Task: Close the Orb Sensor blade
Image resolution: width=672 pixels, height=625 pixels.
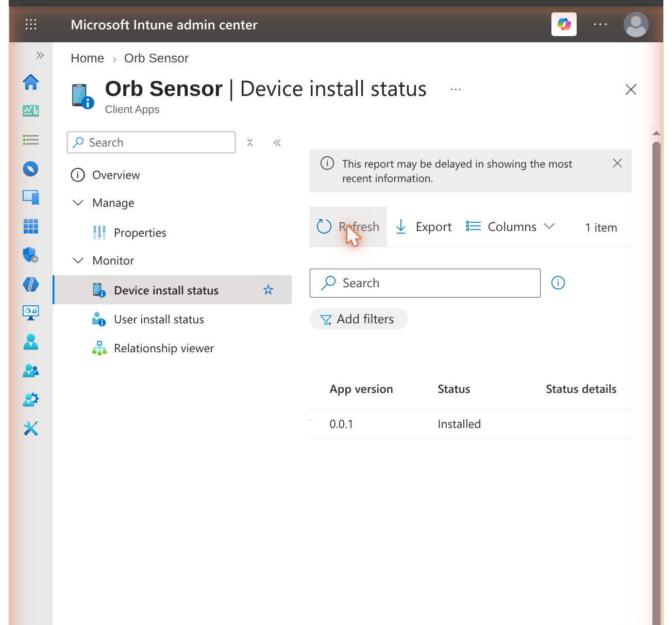Action: (x=631, y=89)
